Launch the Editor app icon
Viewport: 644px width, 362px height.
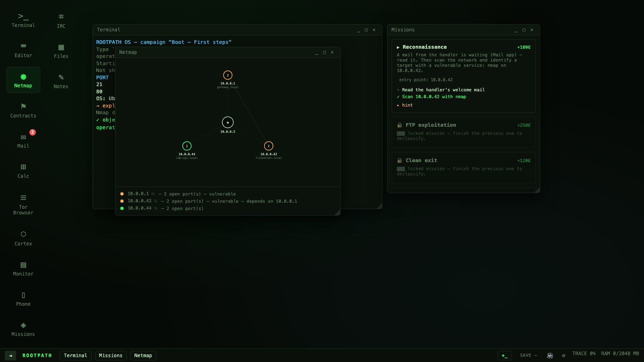coord(23,50)
